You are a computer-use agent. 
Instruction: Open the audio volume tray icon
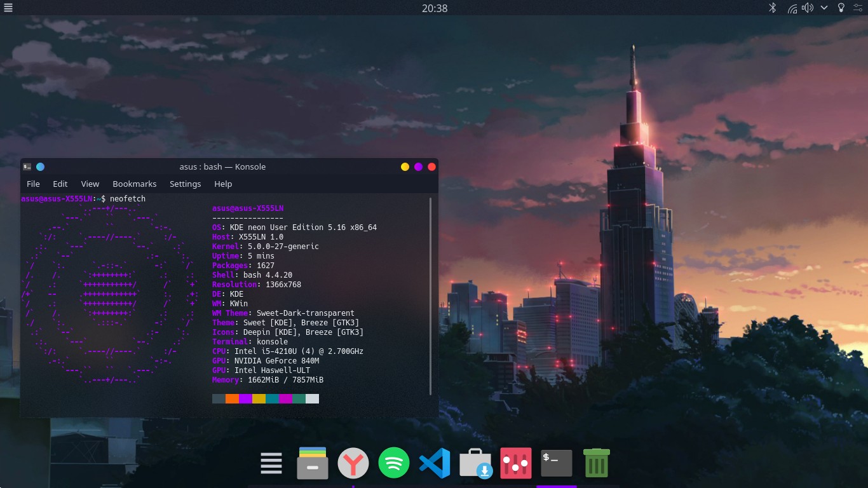click(808, 8)
